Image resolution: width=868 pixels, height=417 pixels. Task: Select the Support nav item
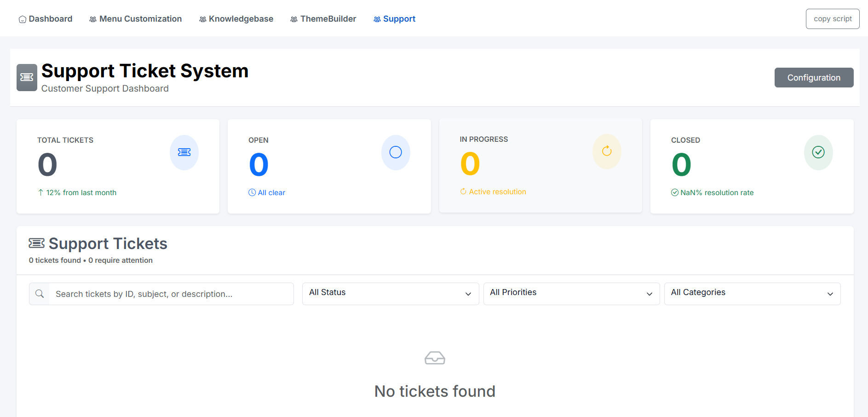click(x=395, y=19)
